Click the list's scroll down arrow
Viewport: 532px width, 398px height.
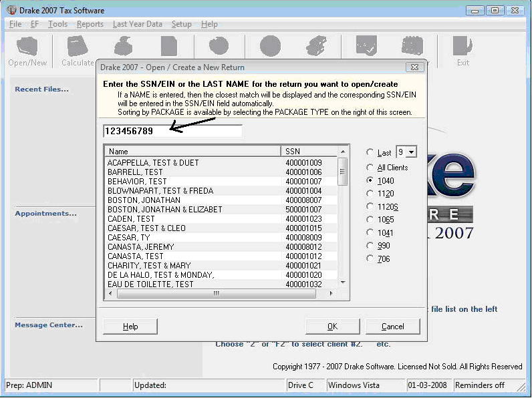pyautogui.click(x=343, y=282)
